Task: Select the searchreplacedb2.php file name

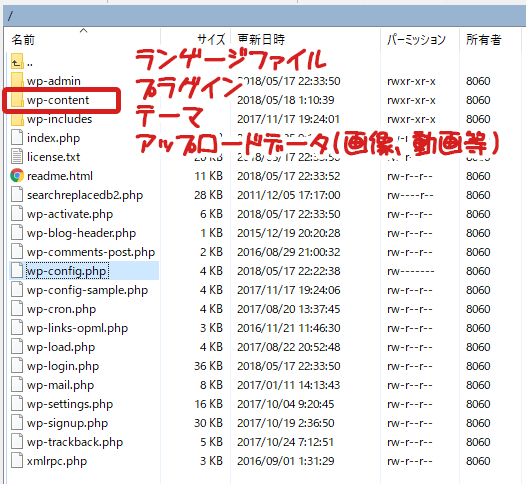Action: click(x=85, y=195)
